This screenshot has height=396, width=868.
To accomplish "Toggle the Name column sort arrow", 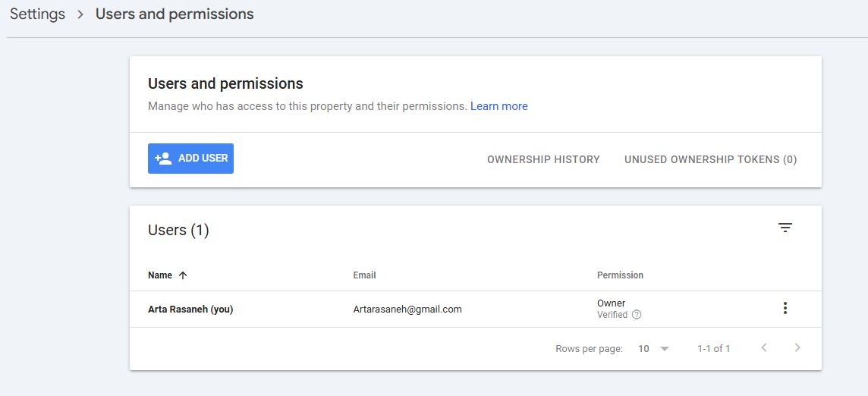I will (x=183, y=275).
